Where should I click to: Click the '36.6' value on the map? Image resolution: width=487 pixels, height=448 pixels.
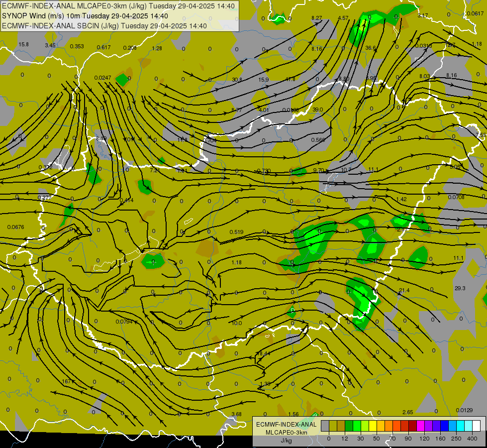point(370,48)
